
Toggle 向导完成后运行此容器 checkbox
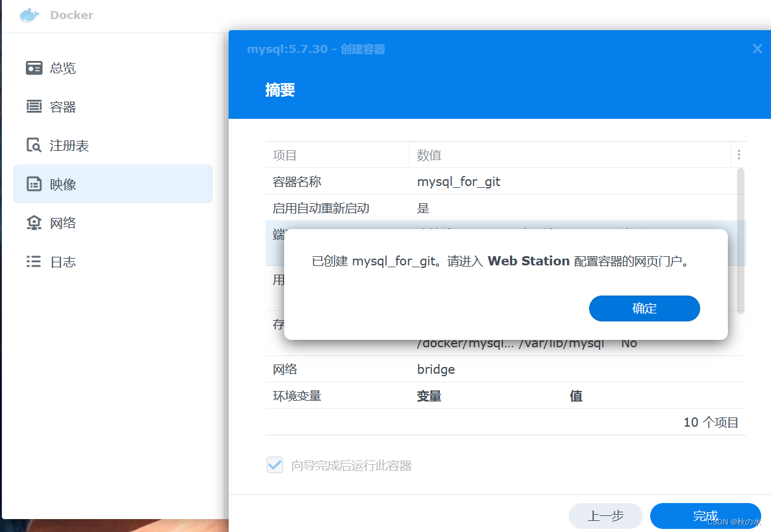[274, 465]
